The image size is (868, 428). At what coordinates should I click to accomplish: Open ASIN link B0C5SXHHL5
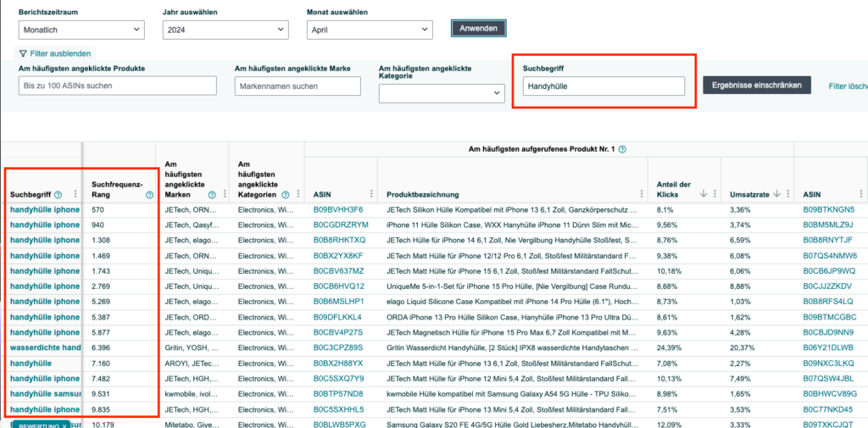[x=339, y=409]
